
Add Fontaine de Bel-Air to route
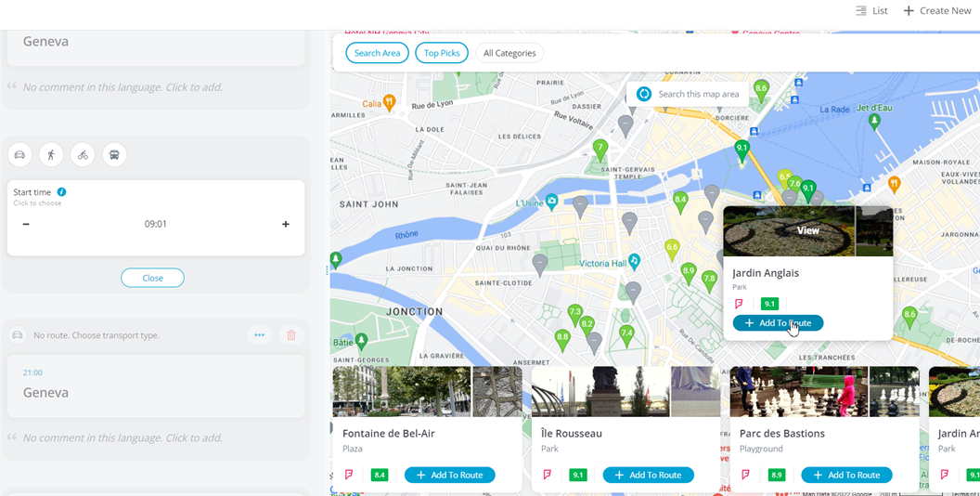pyautogui.click(x=450, y=475)
